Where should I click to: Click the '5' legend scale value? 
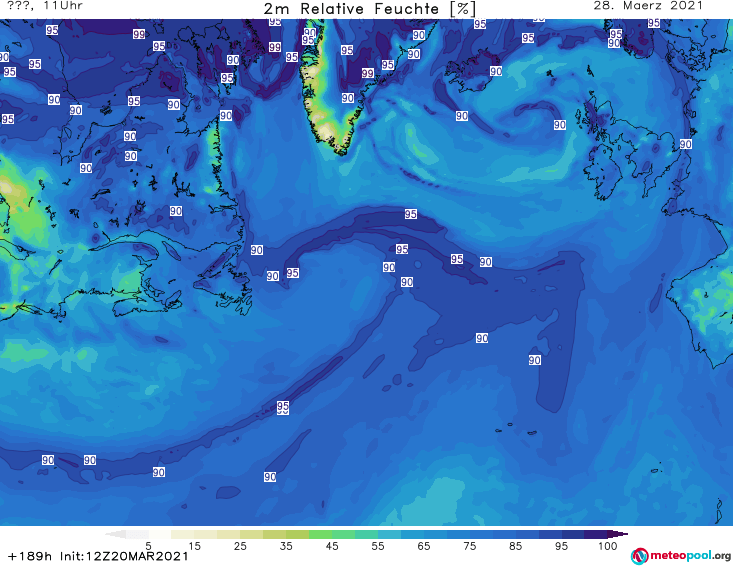tap(148, 545)
